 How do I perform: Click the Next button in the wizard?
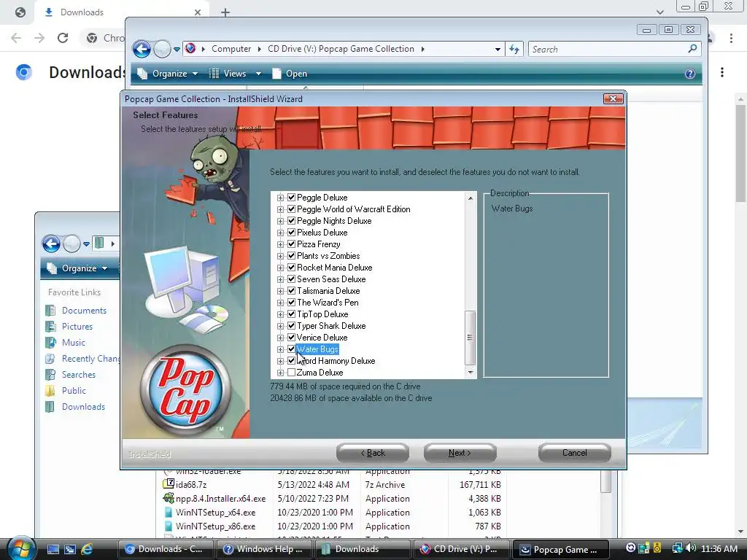[460, 453]
